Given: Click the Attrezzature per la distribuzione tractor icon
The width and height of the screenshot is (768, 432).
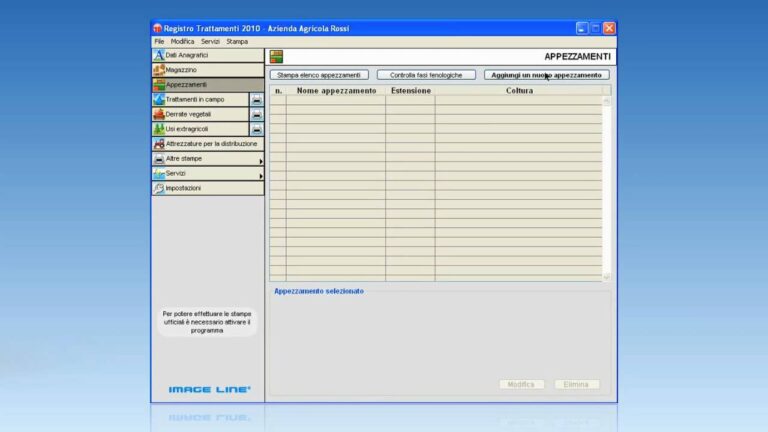Looking at the screenshot, I should (x=159, y=144).
